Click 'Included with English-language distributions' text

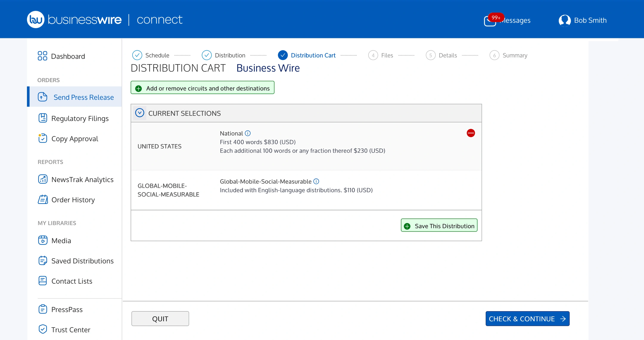281,190
